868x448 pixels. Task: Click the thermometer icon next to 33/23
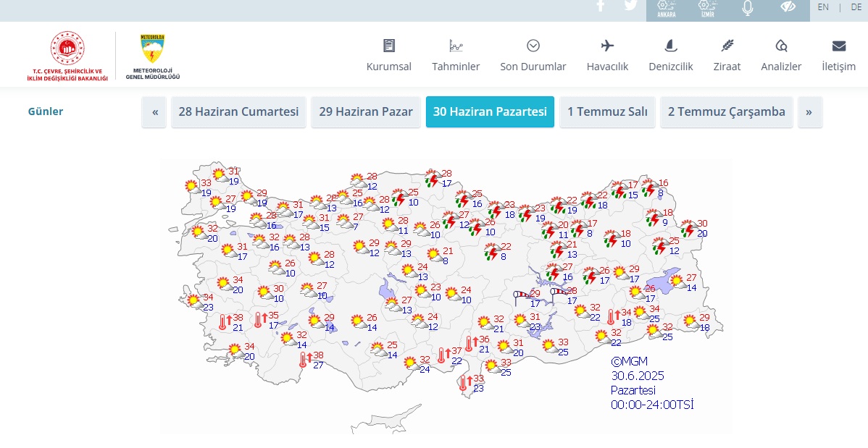(x=466, y=383)
